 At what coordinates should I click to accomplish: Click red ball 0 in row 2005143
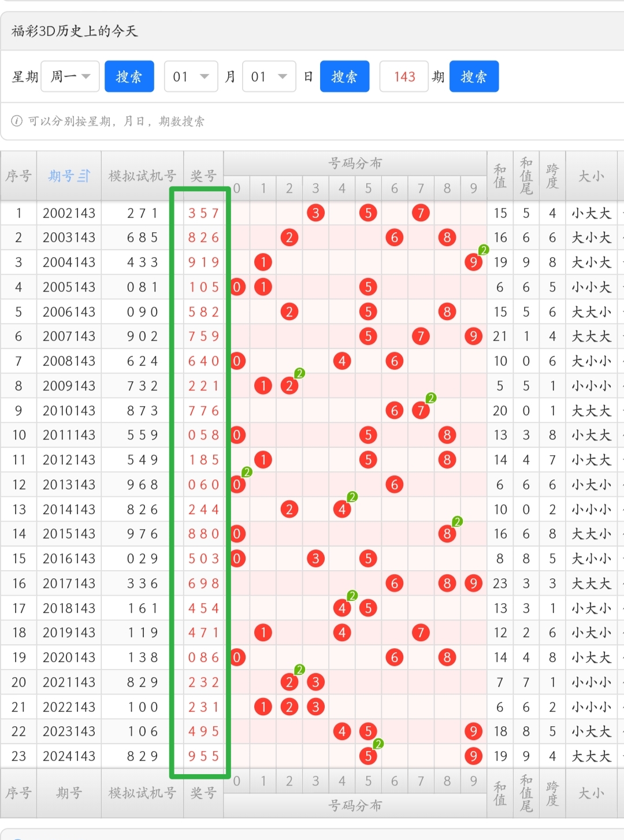(237, 287)
